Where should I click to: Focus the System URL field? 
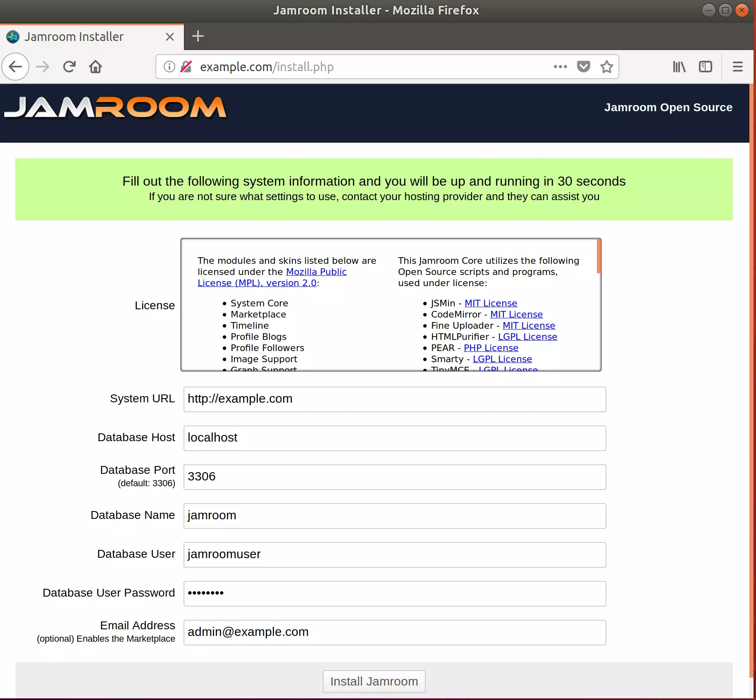395,399
